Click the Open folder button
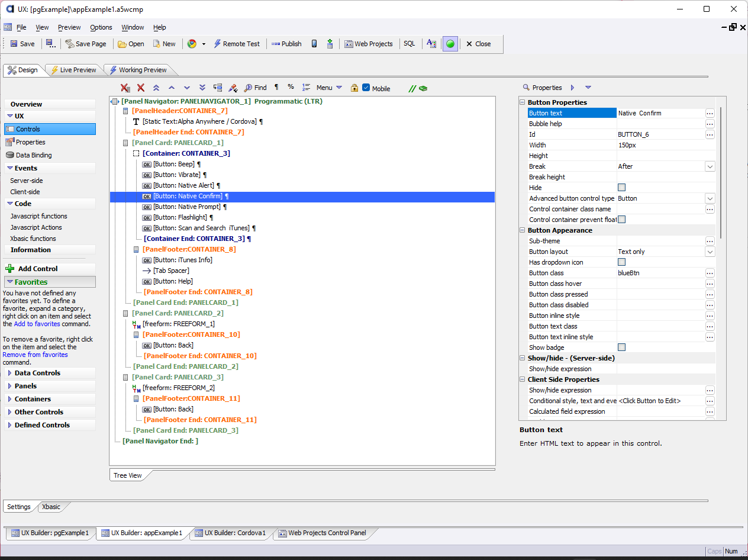Viewport: 748px width, 560px height. tap(131, 44)
